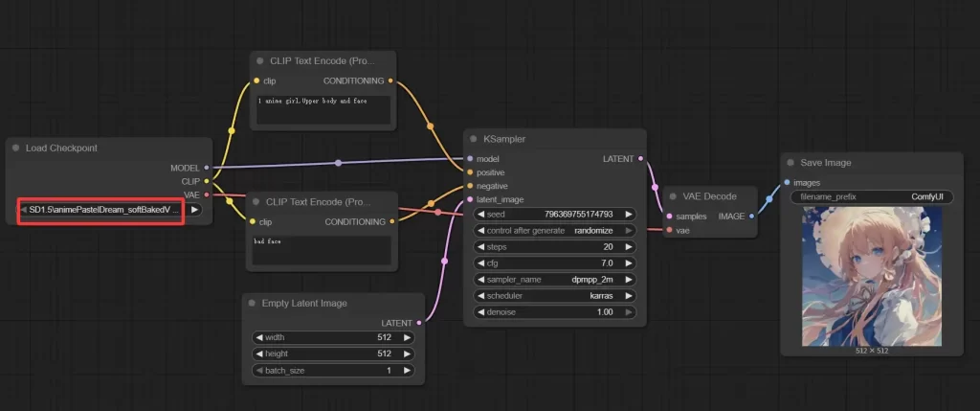Decrease the cfg value with left arrow

(x=479, y=263)
